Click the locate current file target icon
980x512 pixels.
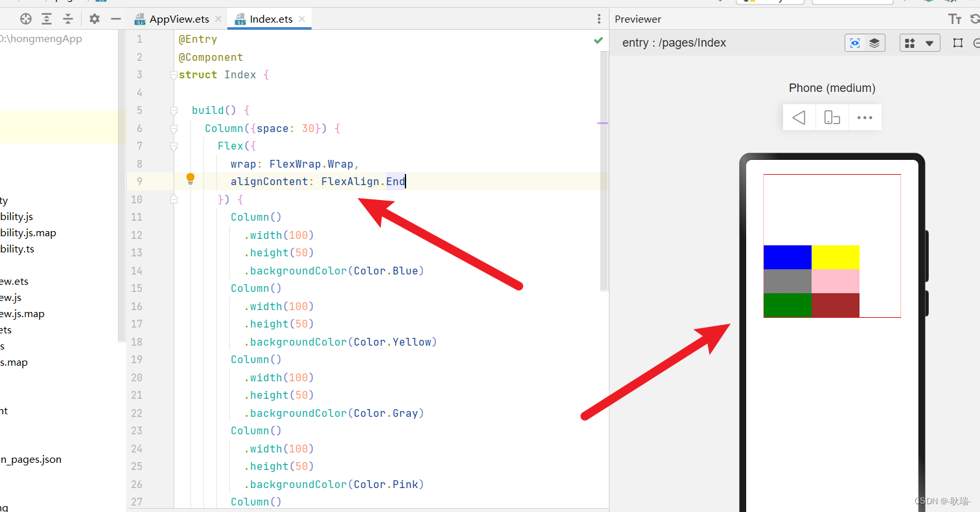click(x=26, y=19)
